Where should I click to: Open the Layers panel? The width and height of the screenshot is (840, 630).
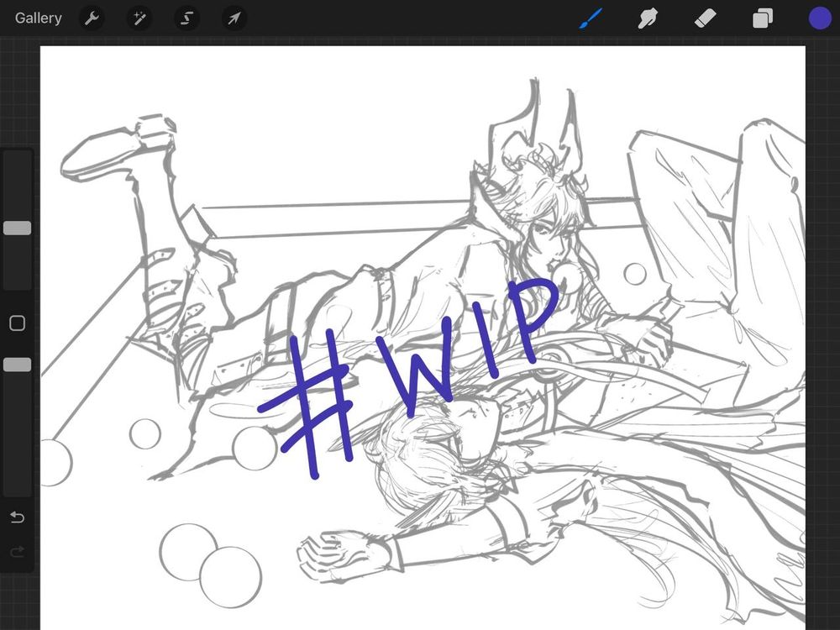(x=763, y=18)
